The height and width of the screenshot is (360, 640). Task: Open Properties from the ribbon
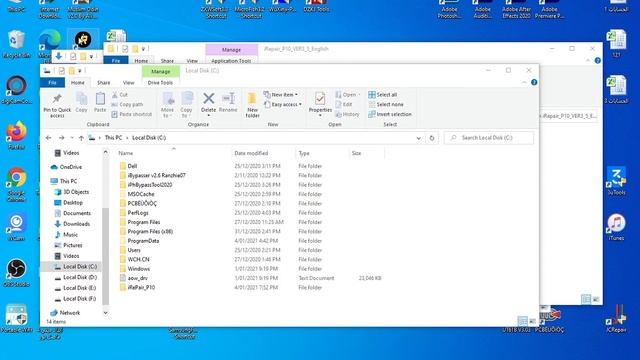tap(320, 104)
